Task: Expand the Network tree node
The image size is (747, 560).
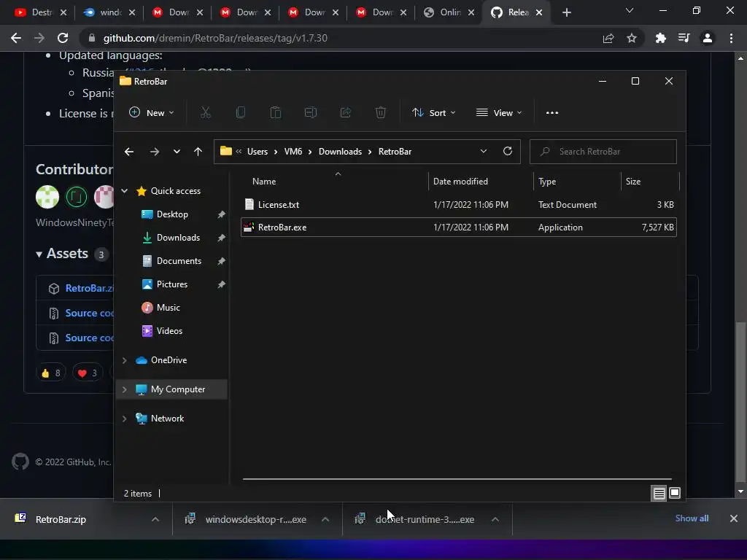Action: (x=124, y=419)
